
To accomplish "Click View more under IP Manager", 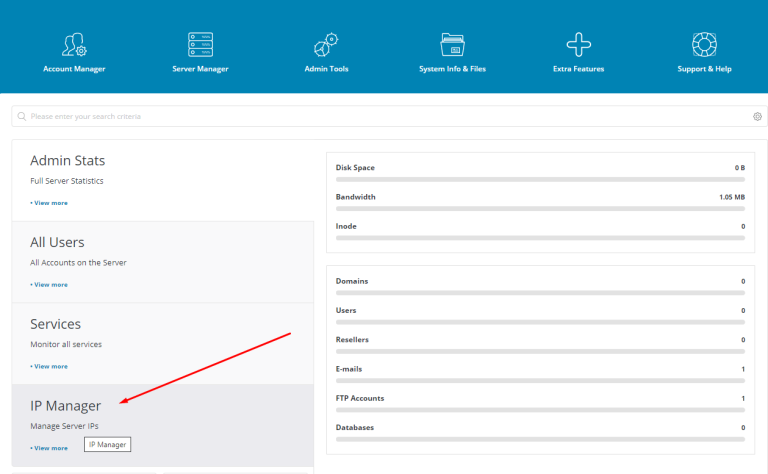I will (50, 448).
